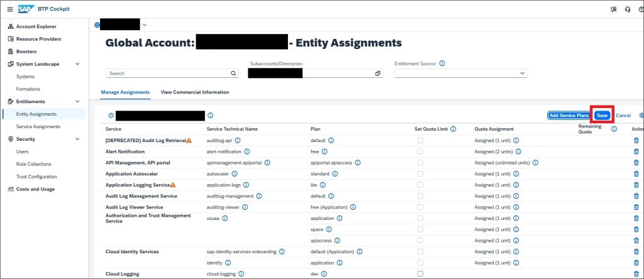Toggle quota limit checkbox for Audit Log Management
644x279 pixels.
coord(420,195)
